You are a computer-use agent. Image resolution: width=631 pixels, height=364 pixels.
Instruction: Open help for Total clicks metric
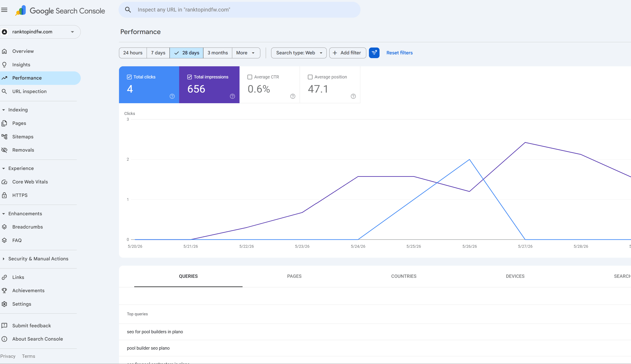(172, 96)
